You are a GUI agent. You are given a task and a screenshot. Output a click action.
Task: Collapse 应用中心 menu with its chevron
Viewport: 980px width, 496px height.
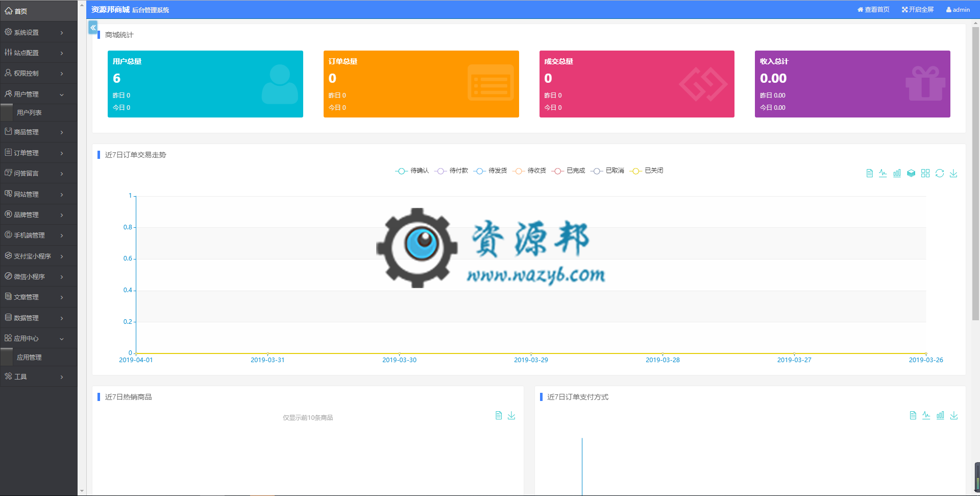62,339
